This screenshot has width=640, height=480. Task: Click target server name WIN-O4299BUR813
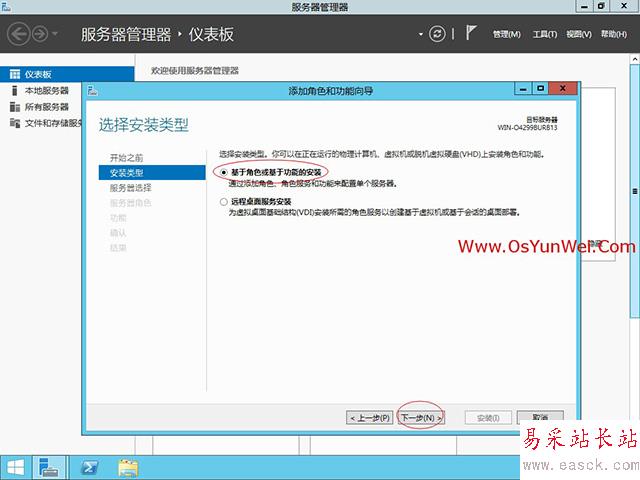coord(527,127)
